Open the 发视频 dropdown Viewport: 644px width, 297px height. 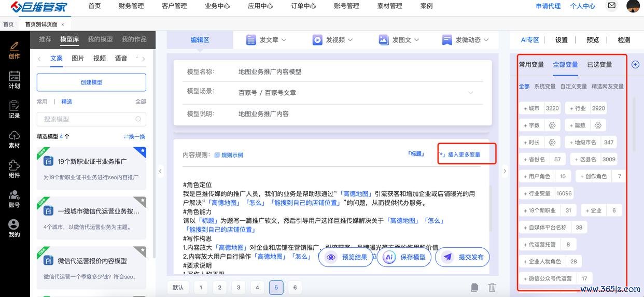[332, 40]
